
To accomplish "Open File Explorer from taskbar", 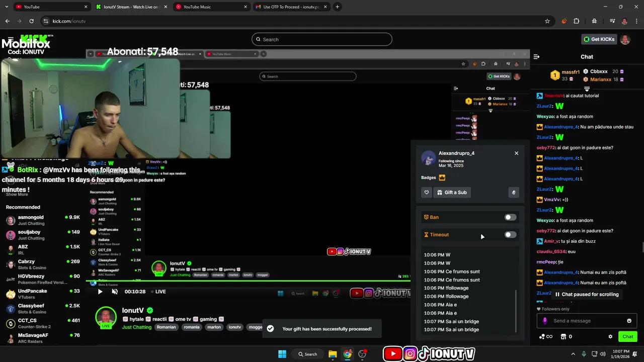I will pos(333,354).
